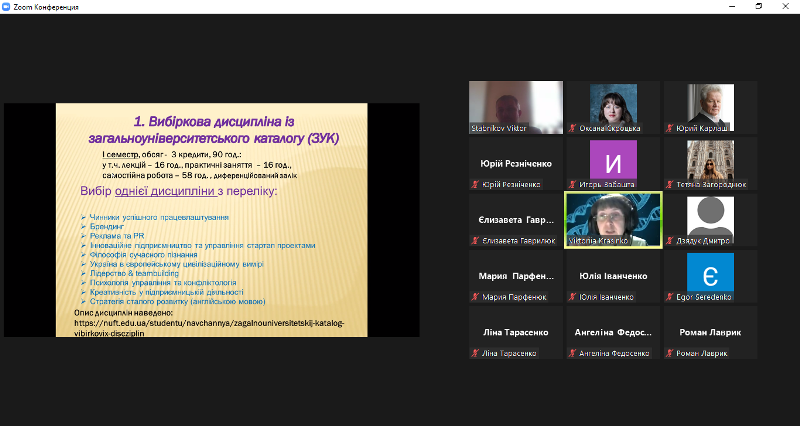Screen dimensions: 800x426
Task: Click muted mic icon beside Мария Парфенюк label
Action: [476, 297]
